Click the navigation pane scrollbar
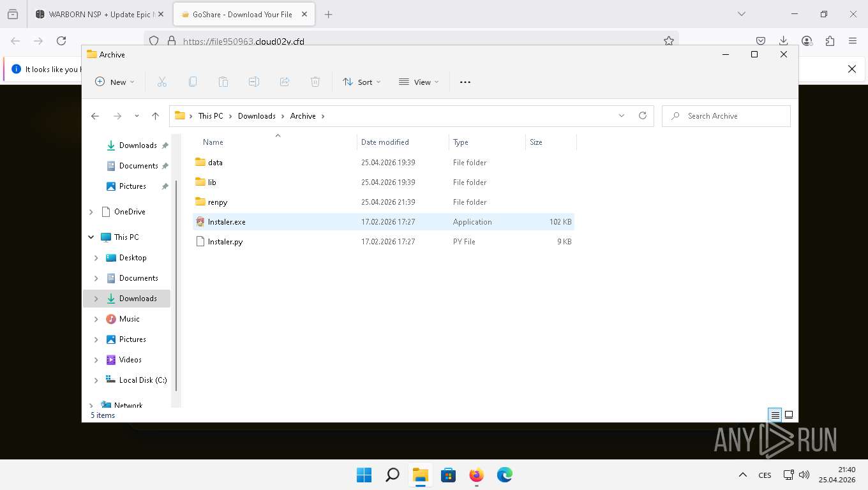Screen dimensions: 868x490 coord(176,287)
